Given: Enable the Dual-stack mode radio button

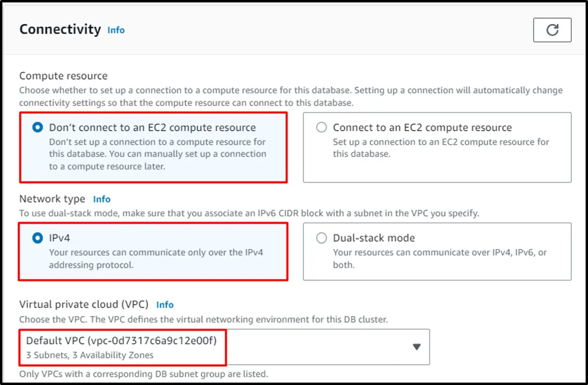Looking at the screenshot, I should [x=322, y=238].
